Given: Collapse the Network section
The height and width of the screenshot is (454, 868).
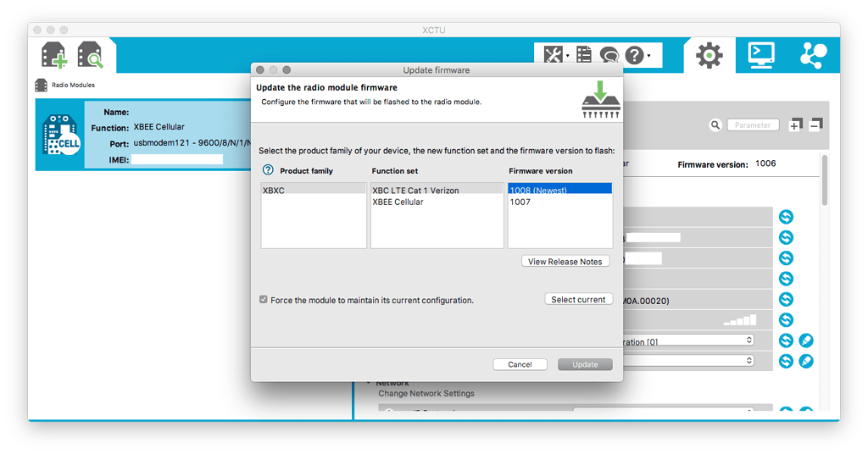Looking at the screenshot, I should coord(369,383).
